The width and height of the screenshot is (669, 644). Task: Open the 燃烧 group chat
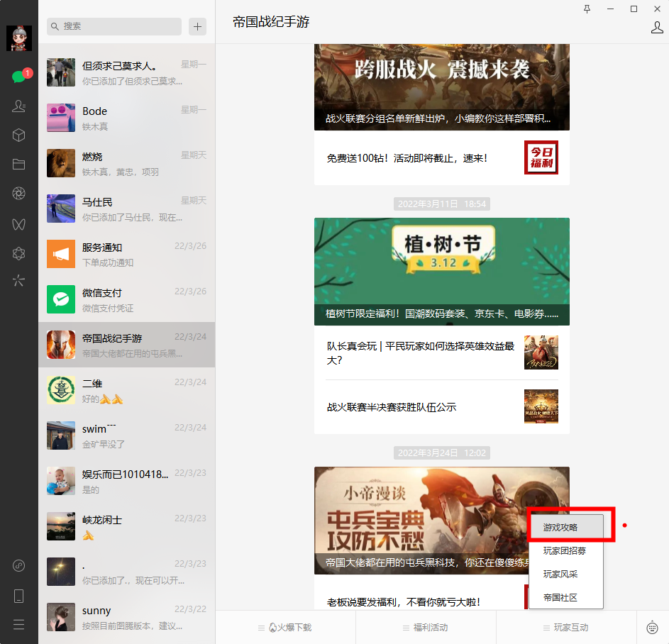pyautogui.click(x=127, y=163)
